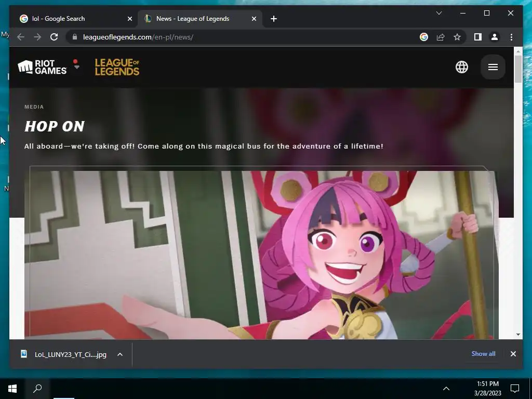Viewport: 532px width, 399px height.
Task: Open the Windows Start menu
Action: click(12, 389)
